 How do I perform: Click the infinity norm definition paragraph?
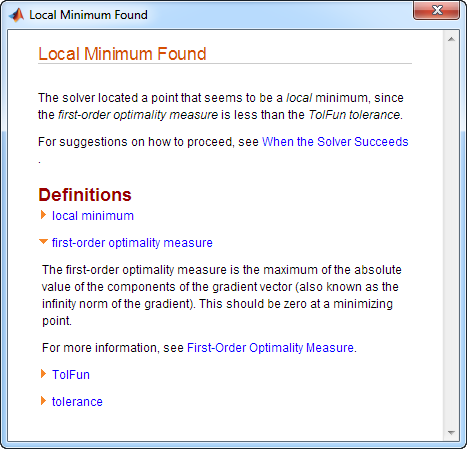coord(222,295)
